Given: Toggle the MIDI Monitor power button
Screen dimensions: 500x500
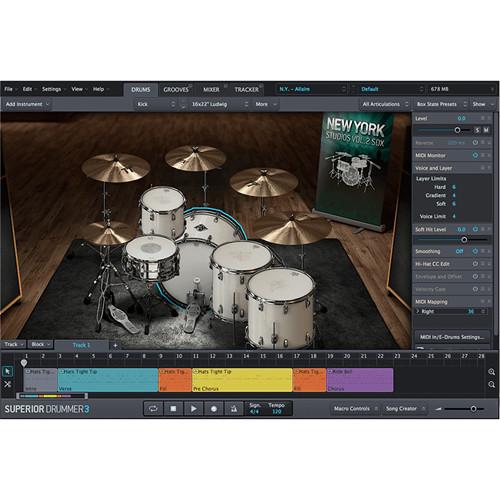Looking at the screenshot, I should point(475,155).
